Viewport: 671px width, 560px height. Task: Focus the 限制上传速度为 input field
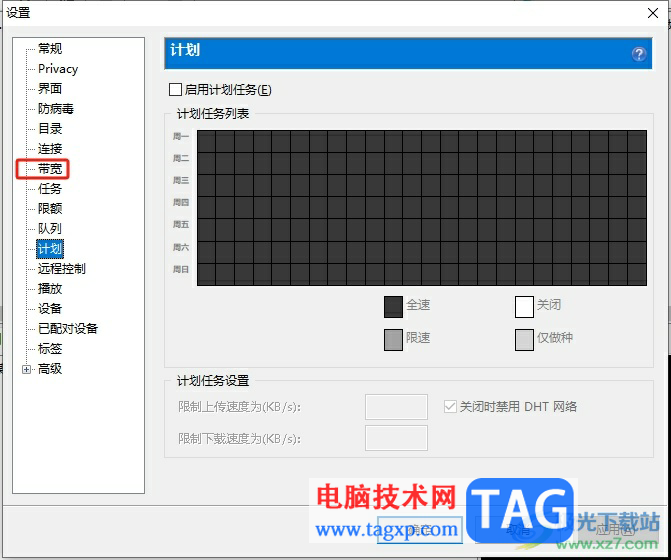click(396, 407)
